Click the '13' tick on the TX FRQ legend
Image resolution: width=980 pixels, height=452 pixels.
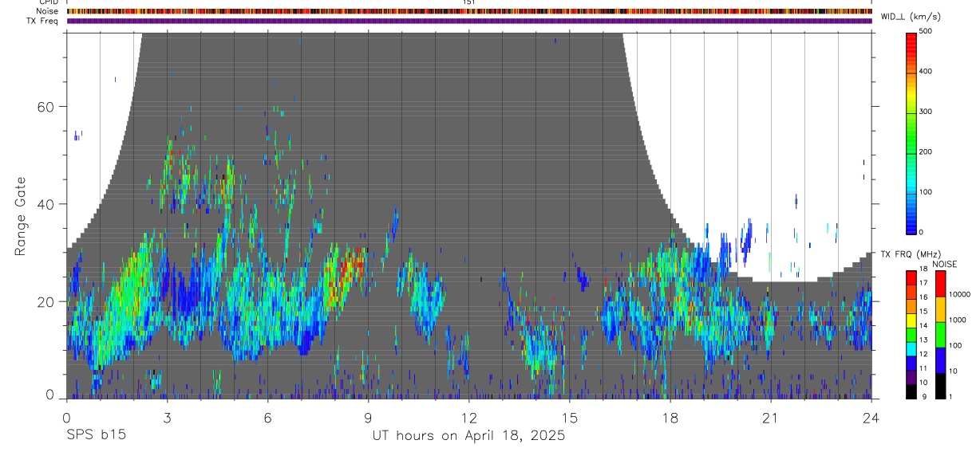pyautogui.click(x=923, y=340)
